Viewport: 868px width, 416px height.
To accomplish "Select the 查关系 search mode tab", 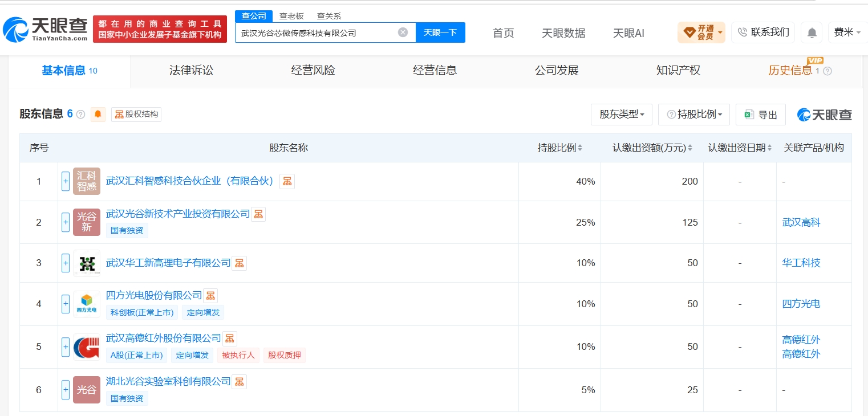I will coord(329,16).
